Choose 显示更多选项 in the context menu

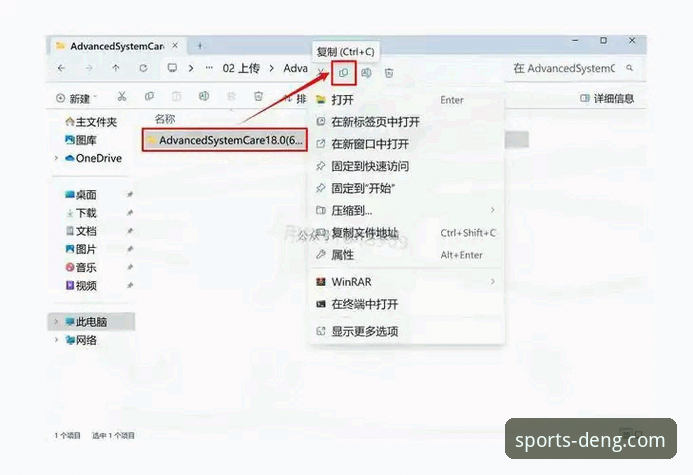(x=407, y=331)
